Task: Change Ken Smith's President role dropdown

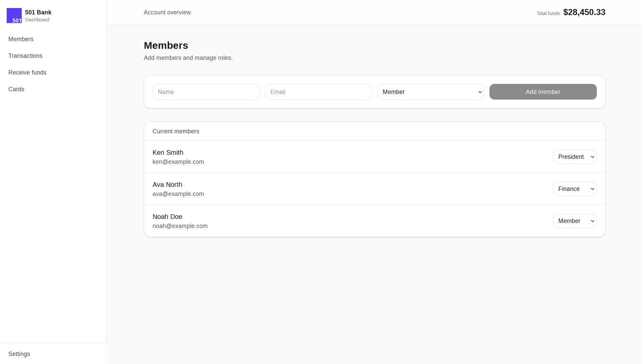Action: click(x=575, y=156)
